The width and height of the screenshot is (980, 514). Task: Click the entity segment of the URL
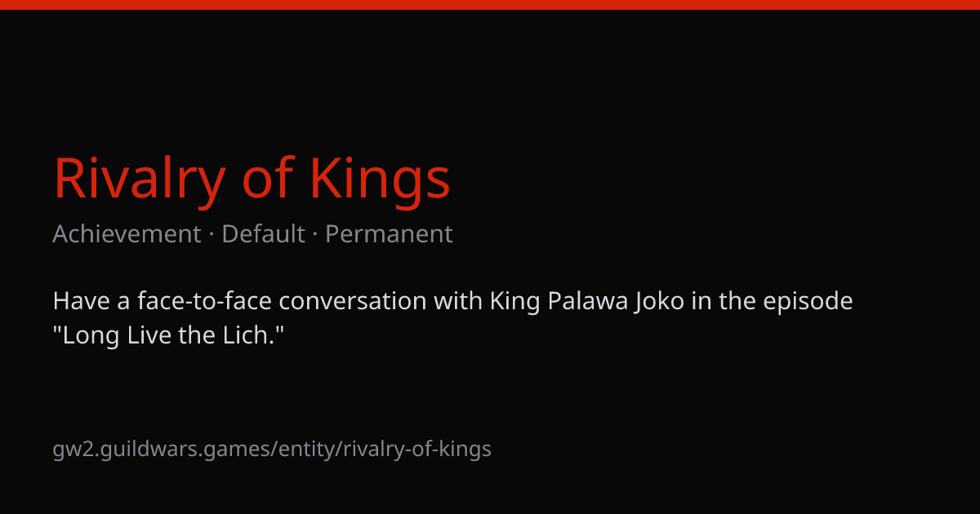click(307, 449)
